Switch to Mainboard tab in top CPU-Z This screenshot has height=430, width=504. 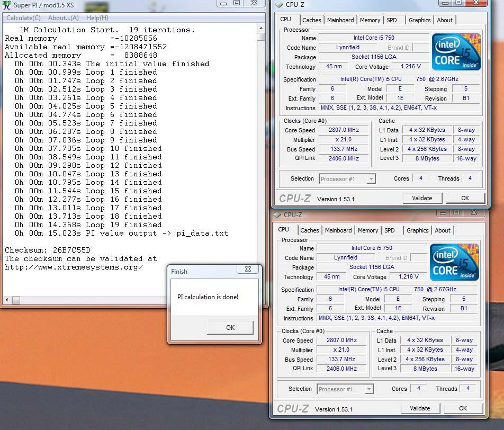point(340,20)
